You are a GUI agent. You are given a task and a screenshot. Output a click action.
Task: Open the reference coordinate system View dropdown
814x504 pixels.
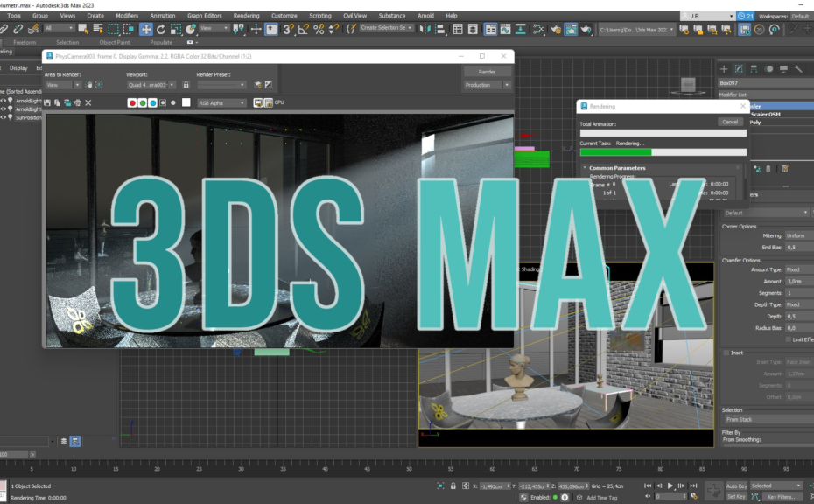pos(214,28)
